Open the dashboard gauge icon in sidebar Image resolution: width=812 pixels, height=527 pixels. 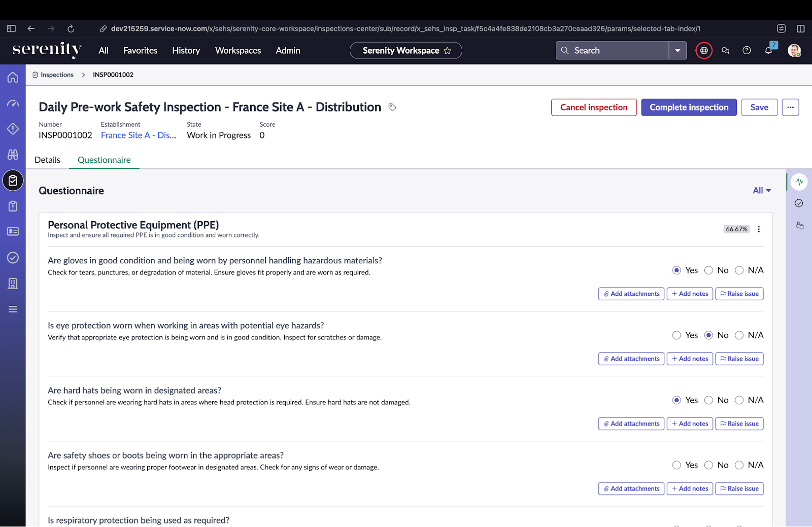13,103
